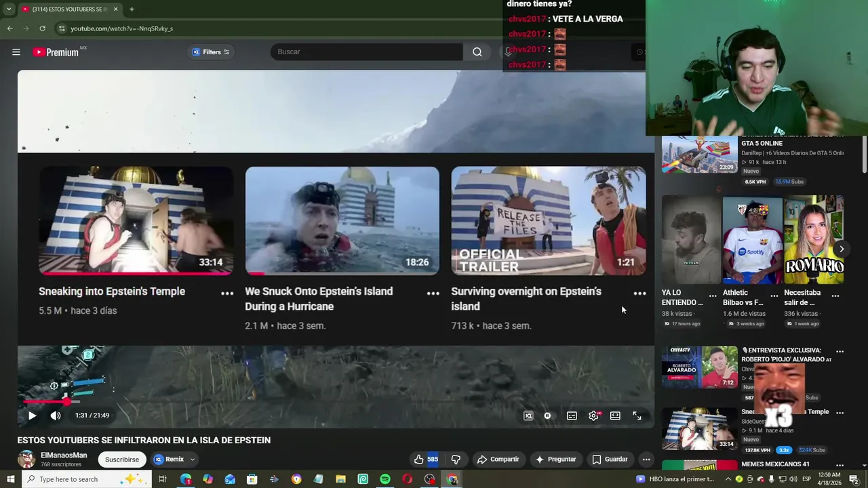Reload the browser page
The width and height of the screenshot is (868, 488).
(42, 28)
